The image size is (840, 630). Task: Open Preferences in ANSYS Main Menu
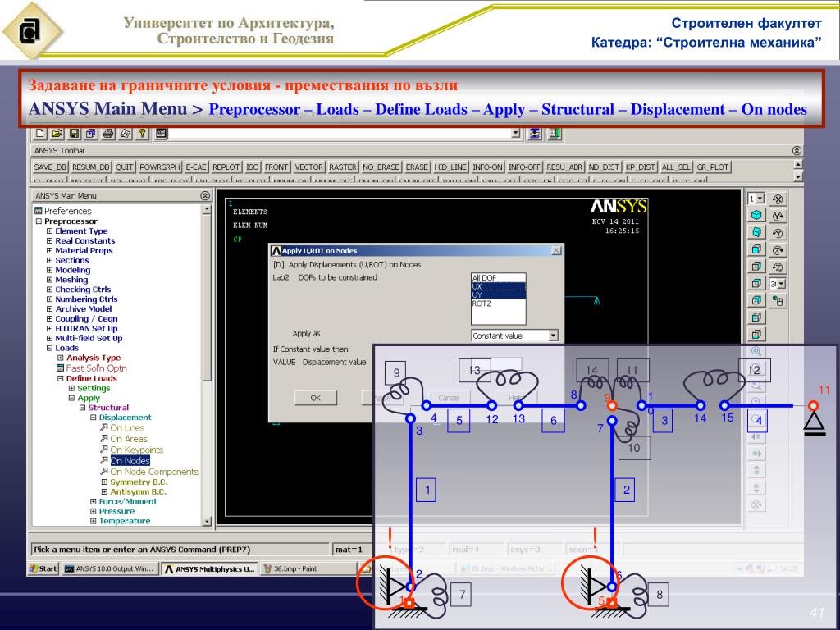point(67,211)
